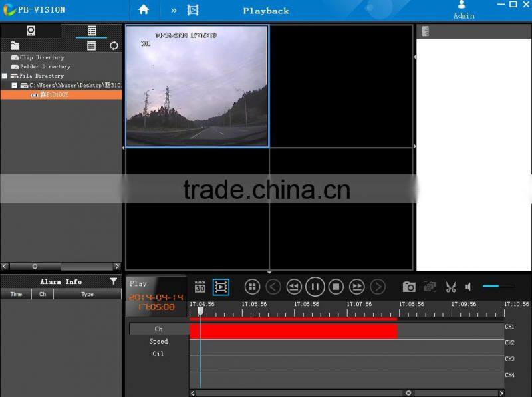
Task: Stop the video playback
Action: [336, 287]
